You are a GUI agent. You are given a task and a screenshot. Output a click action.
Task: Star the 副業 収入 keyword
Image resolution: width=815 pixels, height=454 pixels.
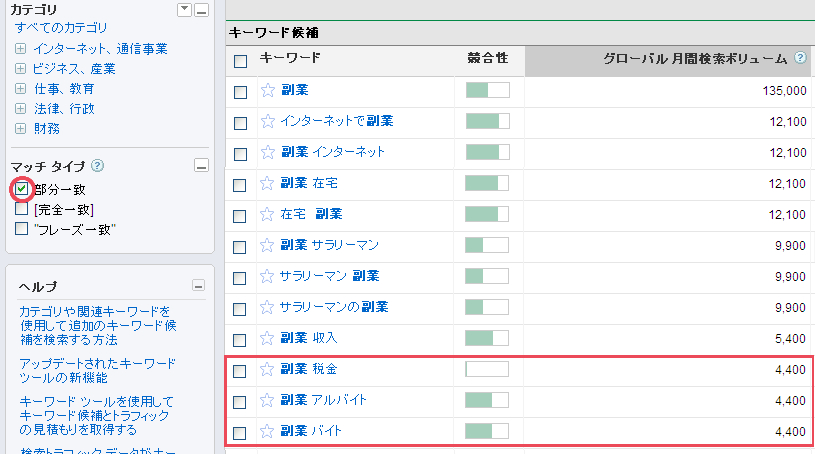coord(267,338)
